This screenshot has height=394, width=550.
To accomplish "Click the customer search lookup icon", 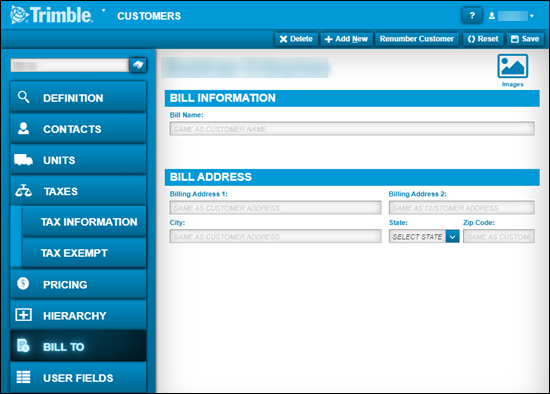I will pyautogui.click(x=138, y=65).
